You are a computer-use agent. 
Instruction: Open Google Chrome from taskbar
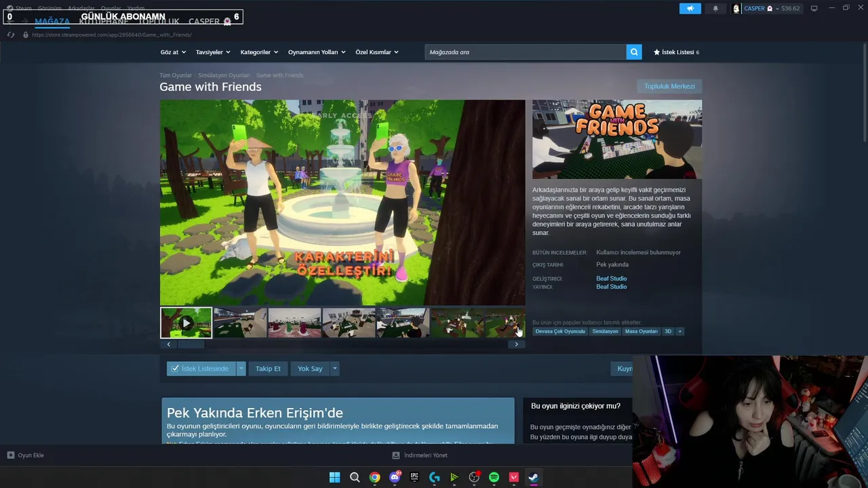(374, 477)
